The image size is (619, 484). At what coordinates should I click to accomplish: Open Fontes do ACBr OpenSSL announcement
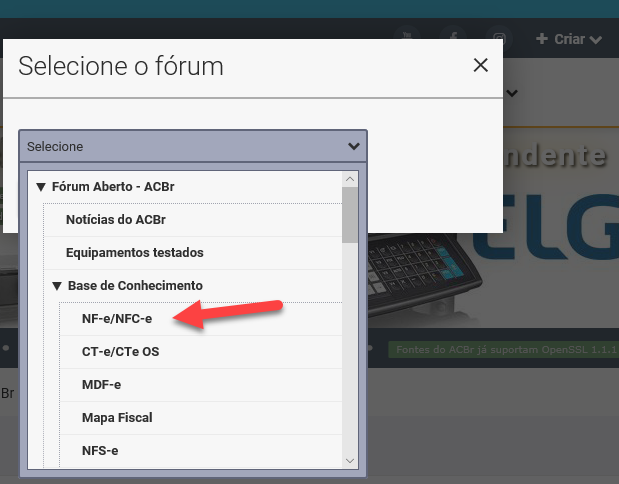pyautogui.click(x=504, y=350)
